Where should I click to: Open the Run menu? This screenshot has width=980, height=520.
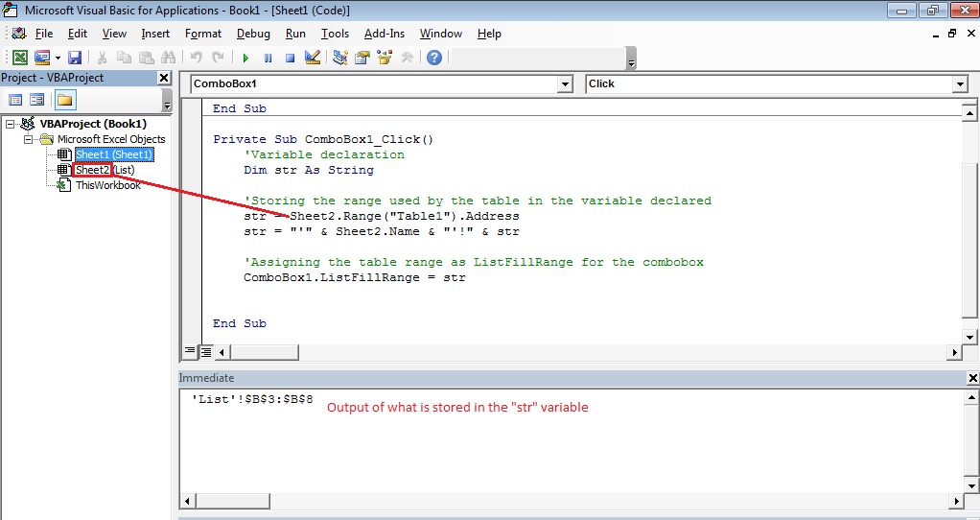295,34
